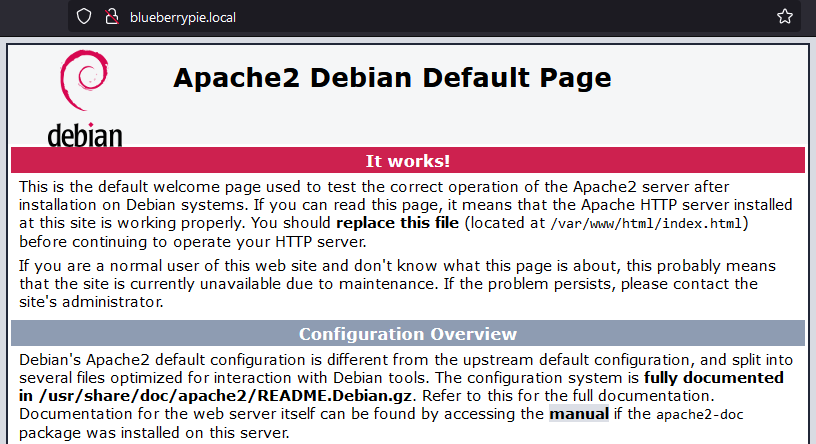Click the 'site's administrator.' text
The height and width of the screenshot is (444, 816).
click(91, 302)
